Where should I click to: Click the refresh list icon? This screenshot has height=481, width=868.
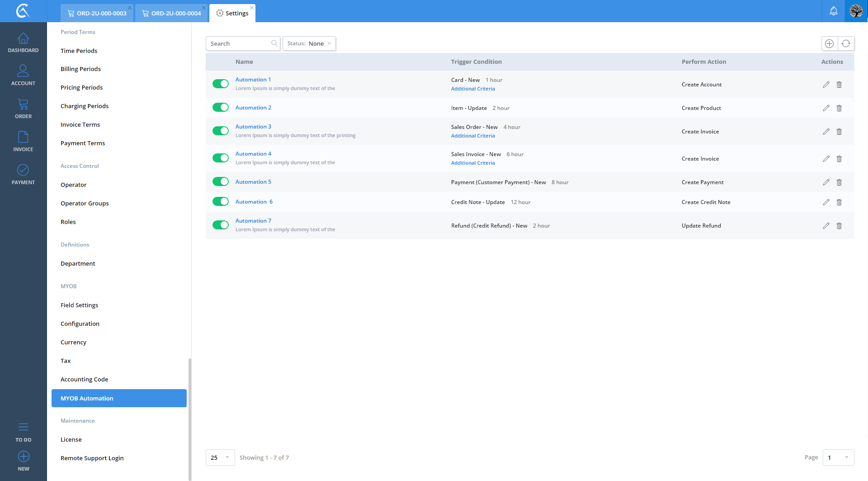pyautogui.click(x=846, y=43)
